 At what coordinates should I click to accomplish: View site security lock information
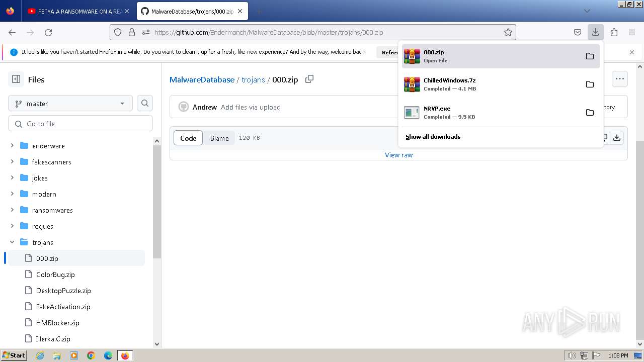132,32
